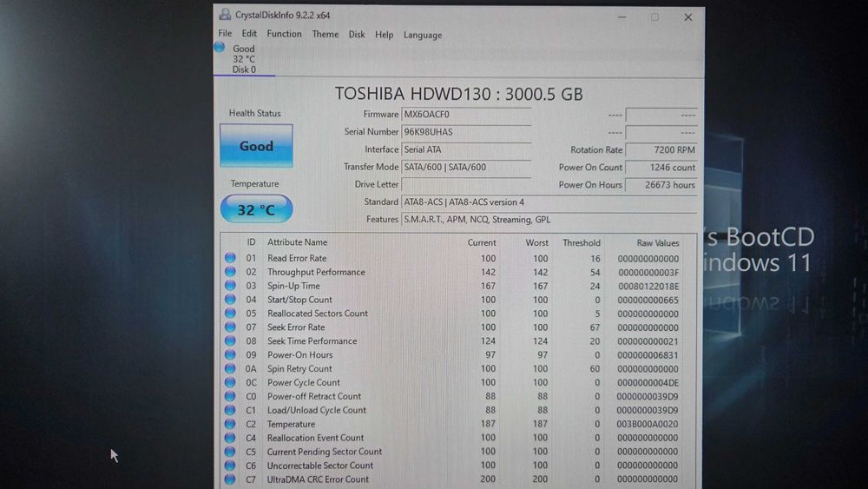Click the Features field listing S.M.A.R.T.
The image size is (868, 489).
click(x=549, y=219)
